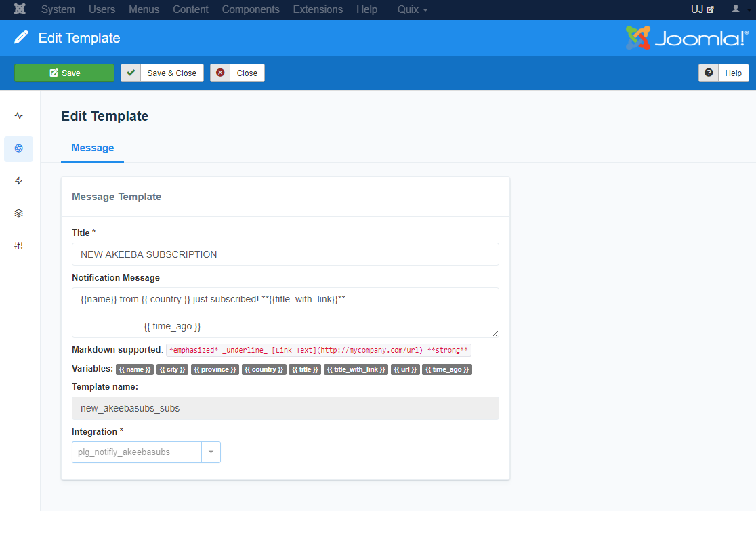The width and height of the screenshot is (756, 560).
Task: Click the Help button in toolbar
Action: coord(723,73)
